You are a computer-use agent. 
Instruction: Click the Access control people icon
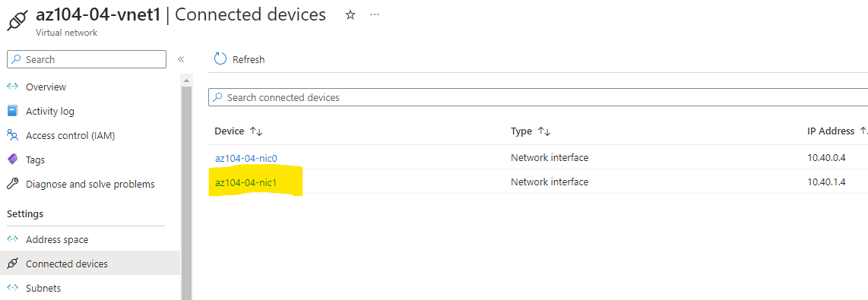tap(12, 135)
